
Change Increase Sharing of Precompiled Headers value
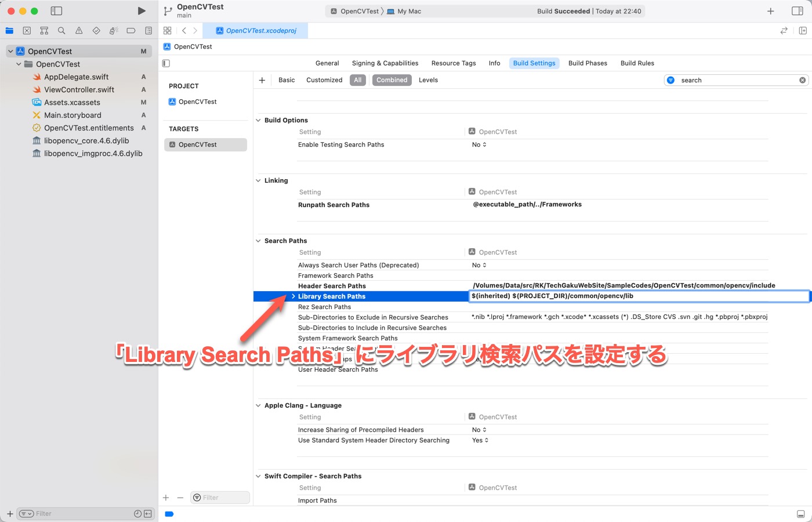(x=479, y=430)
